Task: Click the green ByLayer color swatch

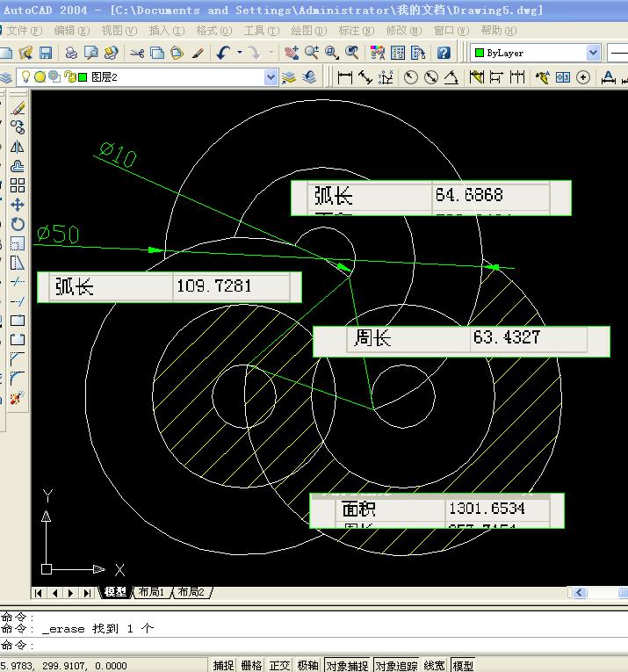Action: tap(480, 53)
